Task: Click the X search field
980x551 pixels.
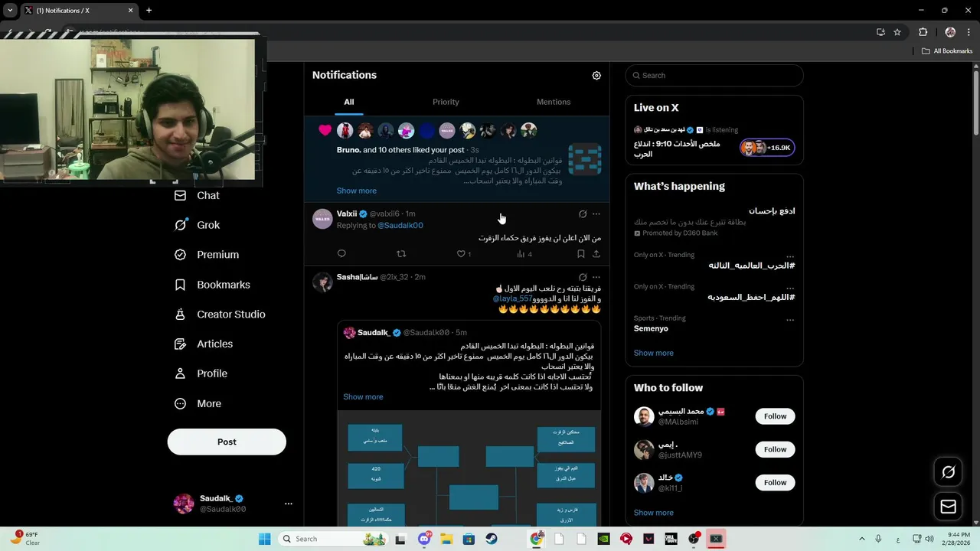Action: [714, 75]
